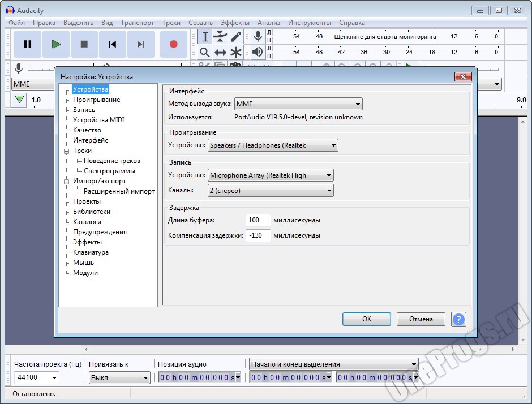532x404 pixels.
Task: Collapse the Треки tree node
Action: click(x=66, y=151)
